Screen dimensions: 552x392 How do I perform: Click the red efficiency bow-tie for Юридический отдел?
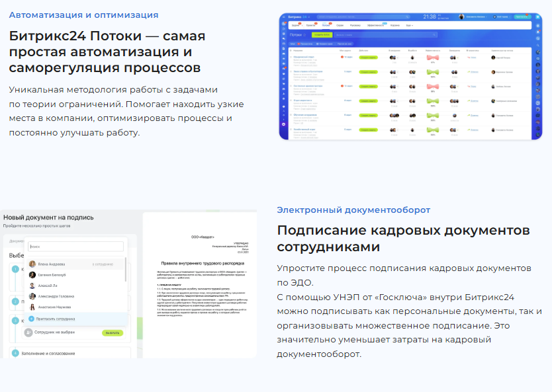tap(433, 58)
